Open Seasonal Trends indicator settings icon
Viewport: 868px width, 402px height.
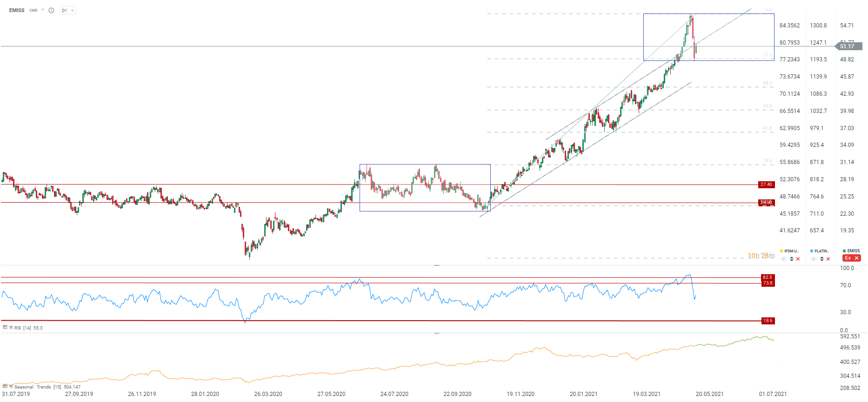tap(5, 386)
